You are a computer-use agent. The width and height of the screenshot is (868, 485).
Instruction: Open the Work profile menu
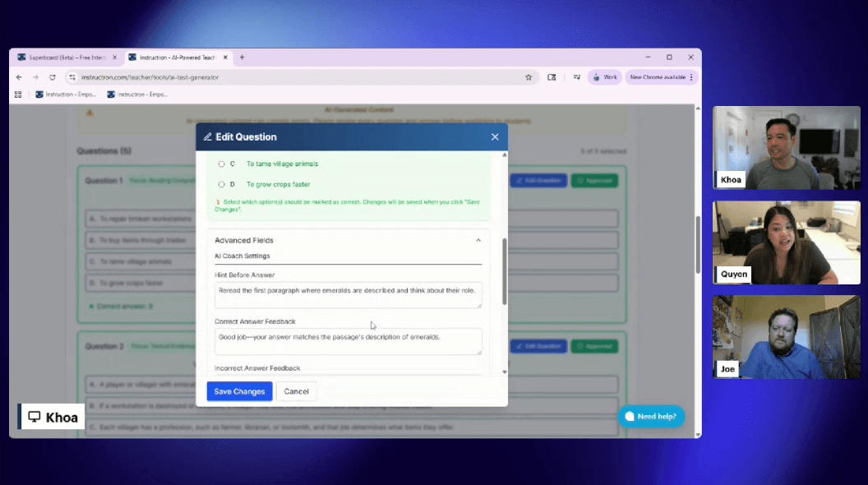click(x=604, y=77)
